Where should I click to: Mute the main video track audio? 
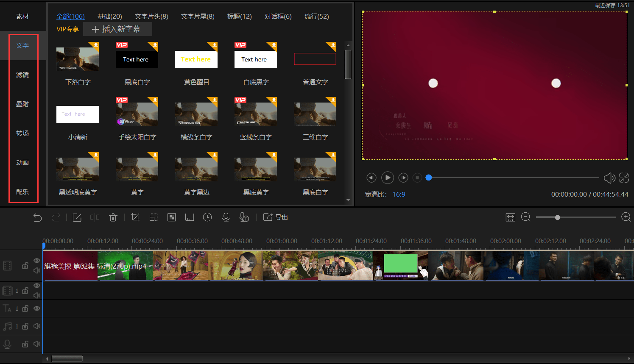[37, 270]
